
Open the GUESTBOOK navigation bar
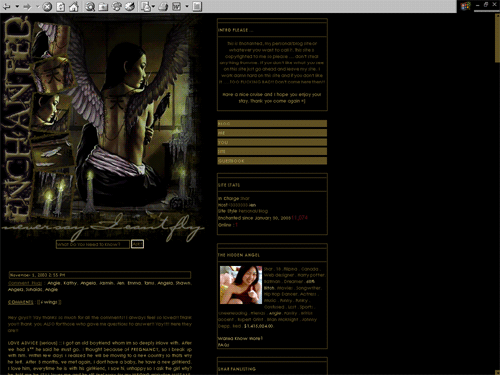click(x=272, y=161)
